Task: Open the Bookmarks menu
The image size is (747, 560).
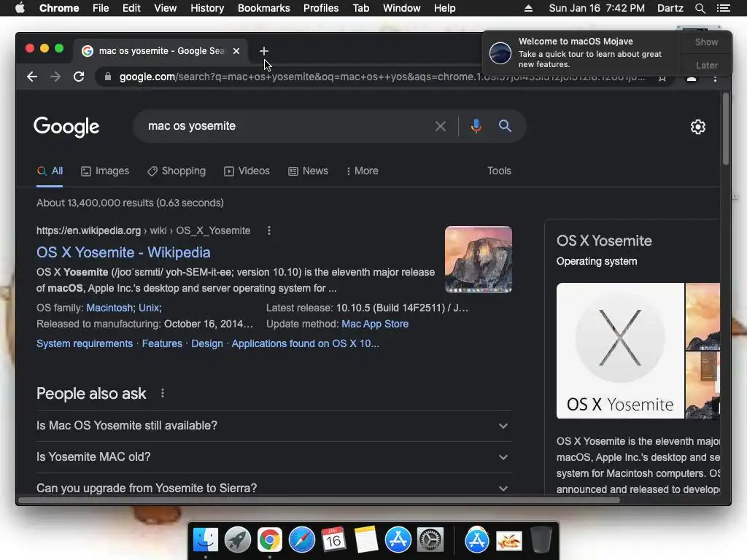Action: tap(264, 8)
